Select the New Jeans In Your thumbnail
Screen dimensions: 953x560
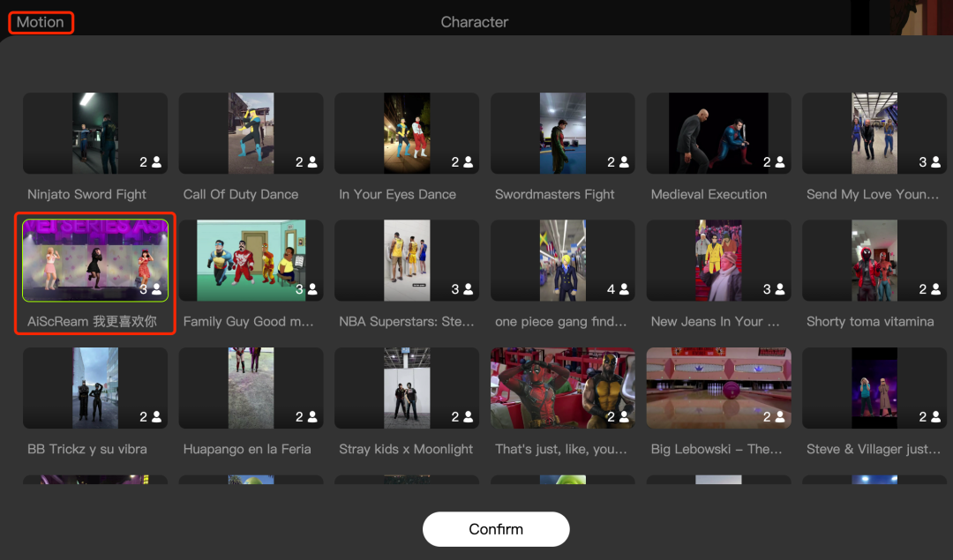(x=718, y=260)
